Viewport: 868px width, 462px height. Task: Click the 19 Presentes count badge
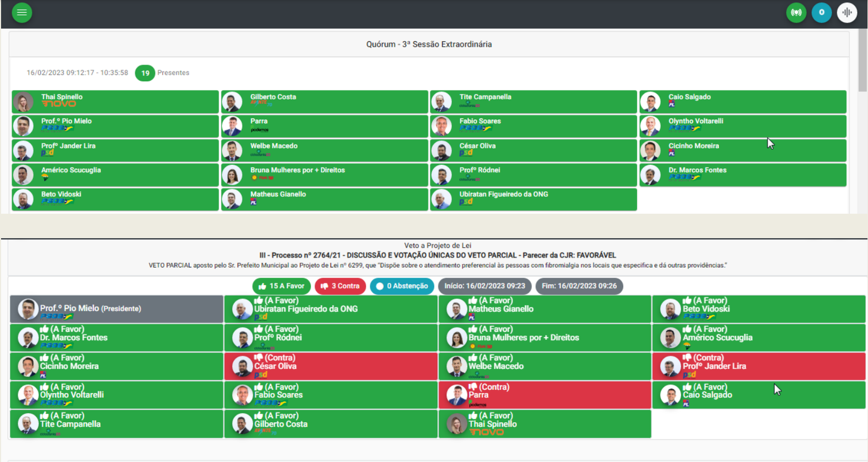(145, 73)
